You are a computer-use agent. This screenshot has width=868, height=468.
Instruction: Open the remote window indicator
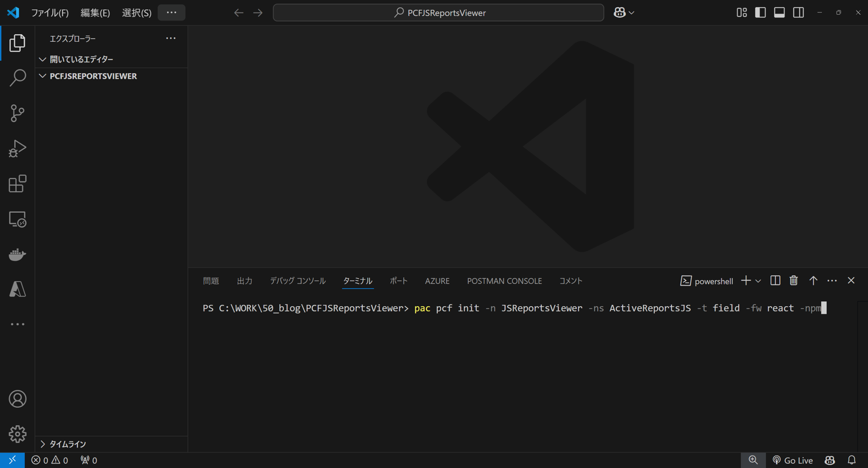tap(12, 460)
